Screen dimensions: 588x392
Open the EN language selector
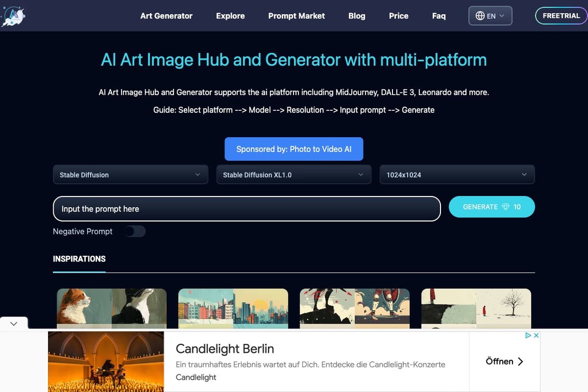490,16
